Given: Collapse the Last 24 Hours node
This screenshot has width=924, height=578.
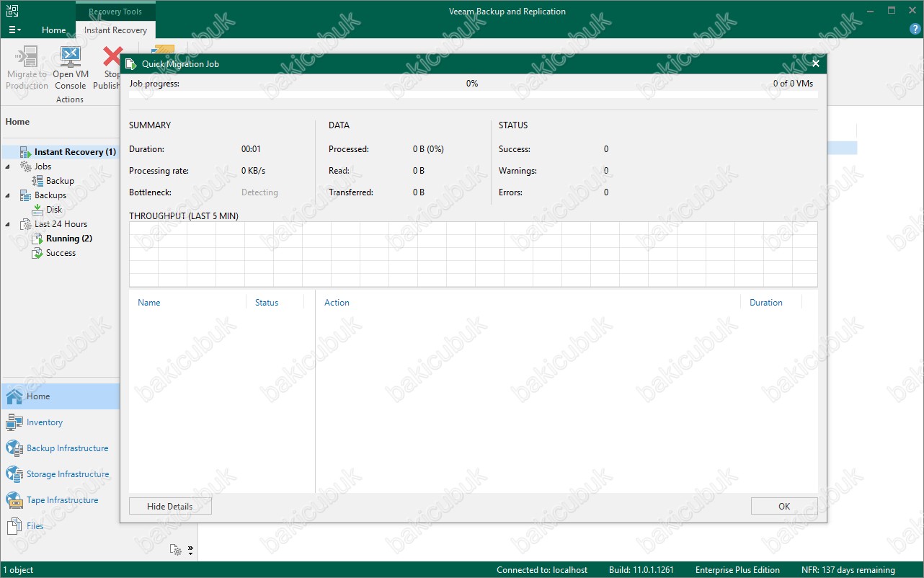Looking at the screenshot, I should 8,224.
